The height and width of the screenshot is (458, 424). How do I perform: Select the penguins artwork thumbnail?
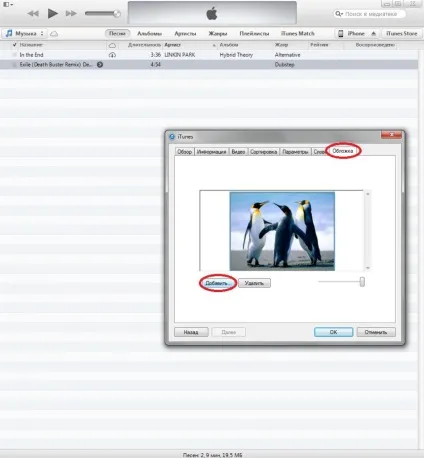[282, 231]
